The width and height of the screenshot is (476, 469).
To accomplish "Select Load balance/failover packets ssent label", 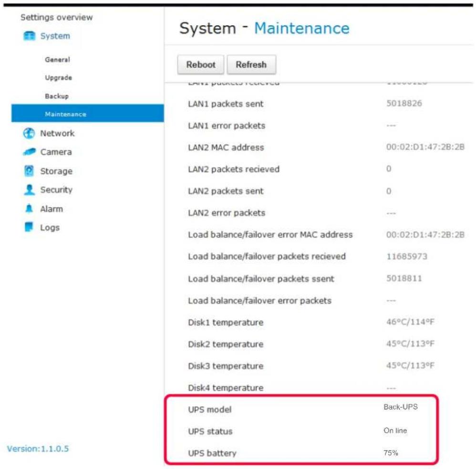I will tap(261, 279).
